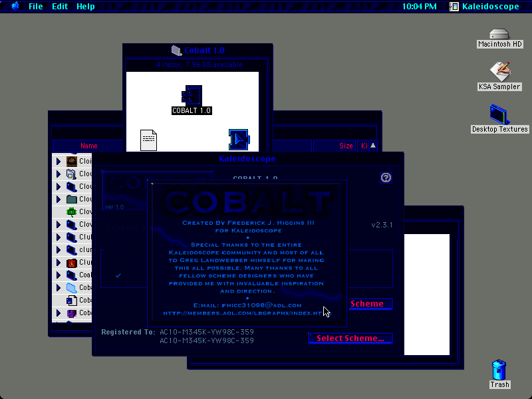The width and height of the screenshot is (532, 399).
Task: Select the dark teal folder icon in the list
Action: (72, 199)
